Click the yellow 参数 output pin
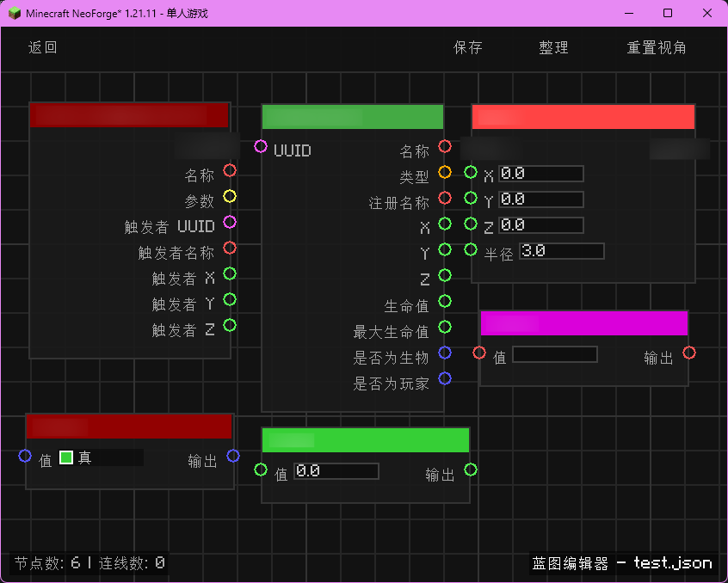Viewport: 728px width, 583px height. (230, 197)
